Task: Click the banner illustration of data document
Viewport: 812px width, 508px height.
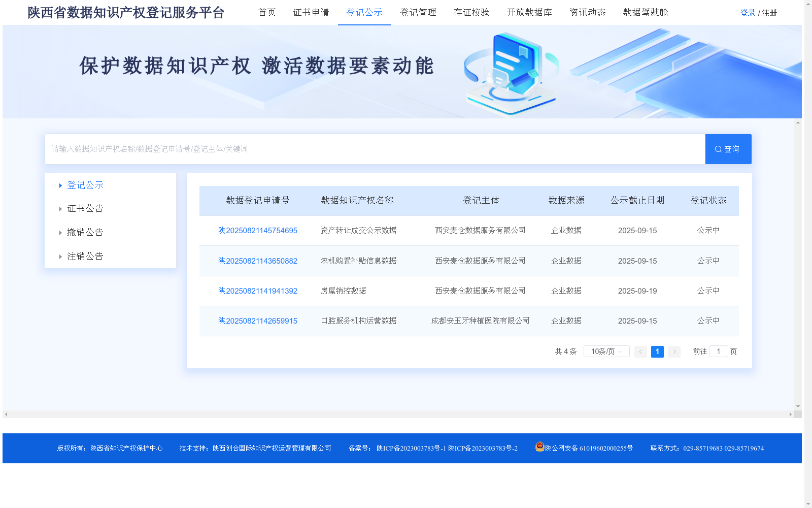Action: pyautogui.click(x=512, y=73)
